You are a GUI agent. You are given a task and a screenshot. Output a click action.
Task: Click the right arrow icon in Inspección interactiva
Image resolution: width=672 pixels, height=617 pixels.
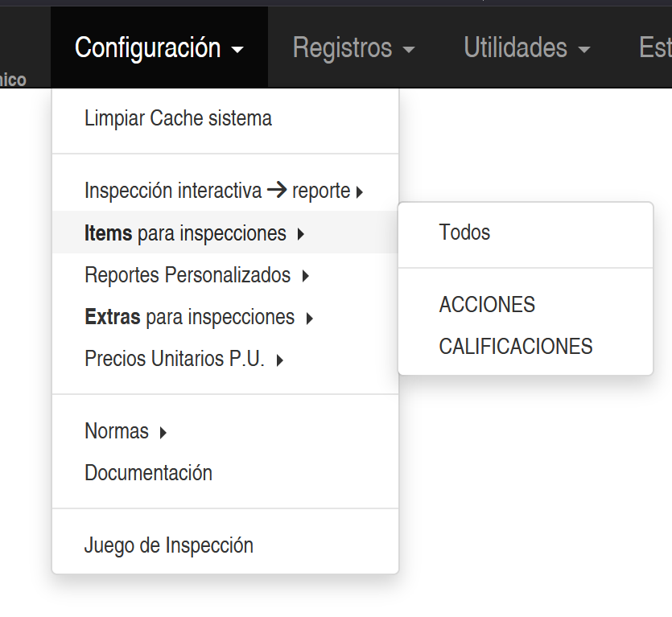277,191
